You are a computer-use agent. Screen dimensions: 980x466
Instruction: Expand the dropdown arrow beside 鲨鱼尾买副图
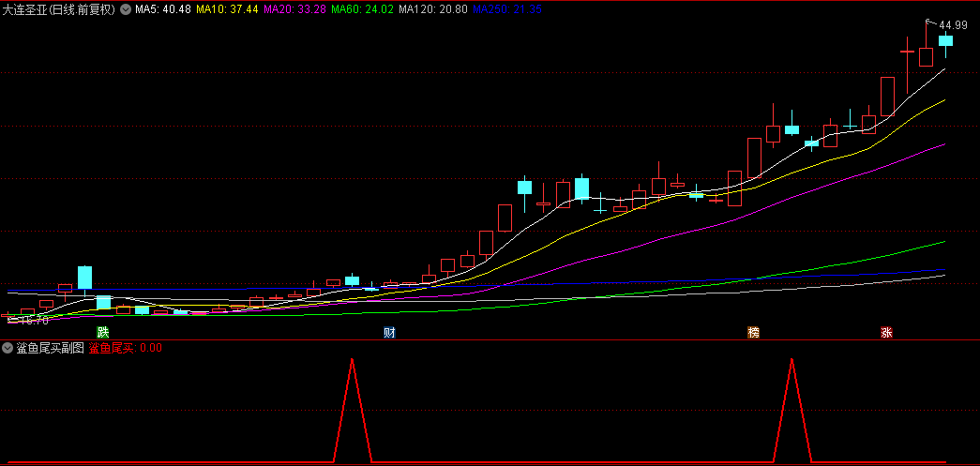8,348
